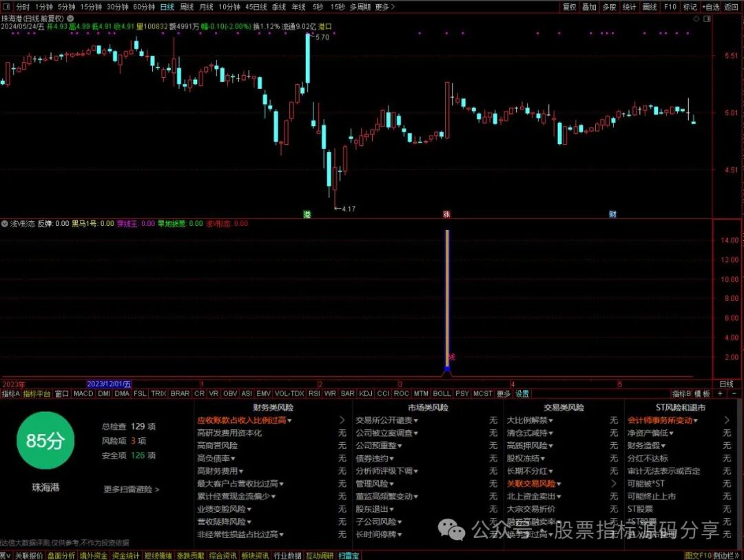Click the round dropdown icon beside 珠海港(日线 前复权)
744x560 pixels.
70,19
